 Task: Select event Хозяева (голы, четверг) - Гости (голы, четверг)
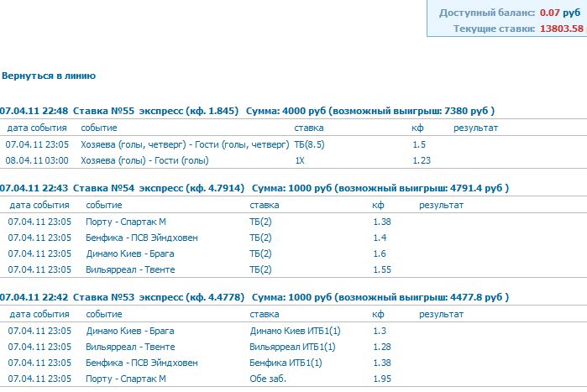click(185, 144)
